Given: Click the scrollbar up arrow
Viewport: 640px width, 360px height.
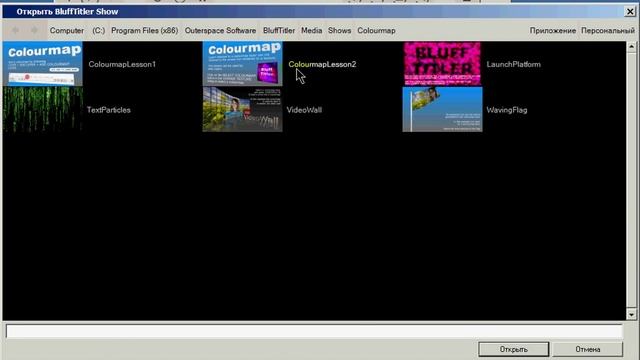Looking at the screenshot, I should coord(631,47).
